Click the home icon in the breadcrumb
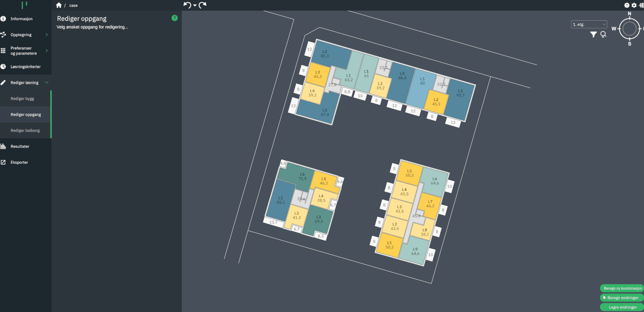Image resolution: width=644 pixels, height=312 pixels. [59, 5]
